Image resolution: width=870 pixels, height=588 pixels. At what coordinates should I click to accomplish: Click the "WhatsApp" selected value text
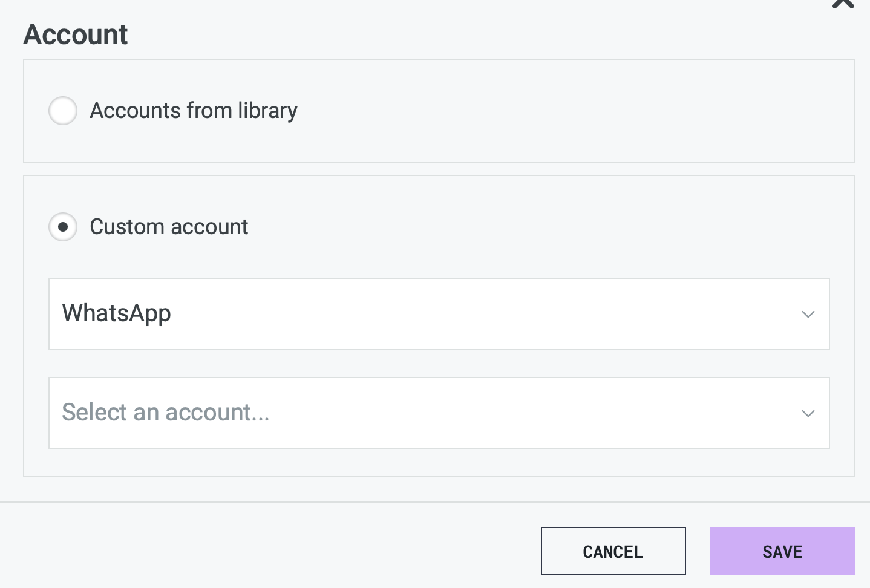click(117, 314)
